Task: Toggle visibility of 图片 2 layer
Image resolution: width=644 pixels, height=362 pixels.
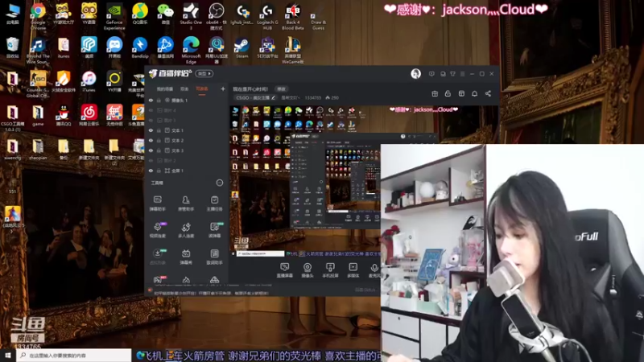Action: (x=151, y=160)
